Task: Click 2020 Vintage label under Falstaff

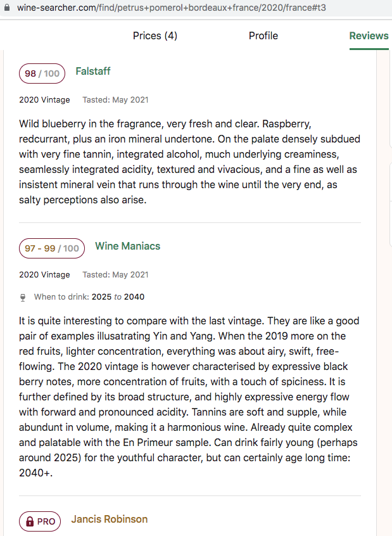Action: pyautogui.click(x=44, y=100)
